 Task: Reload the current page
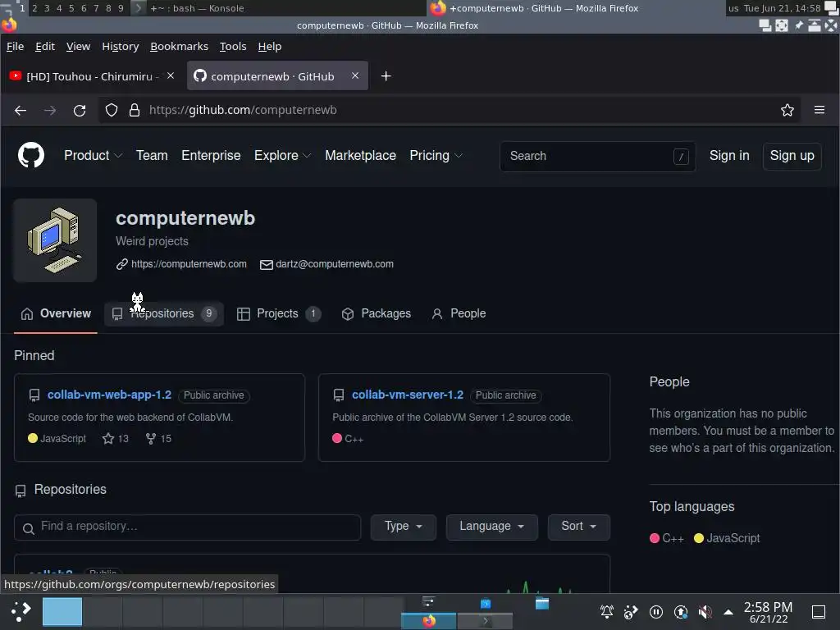pos(80,111)
